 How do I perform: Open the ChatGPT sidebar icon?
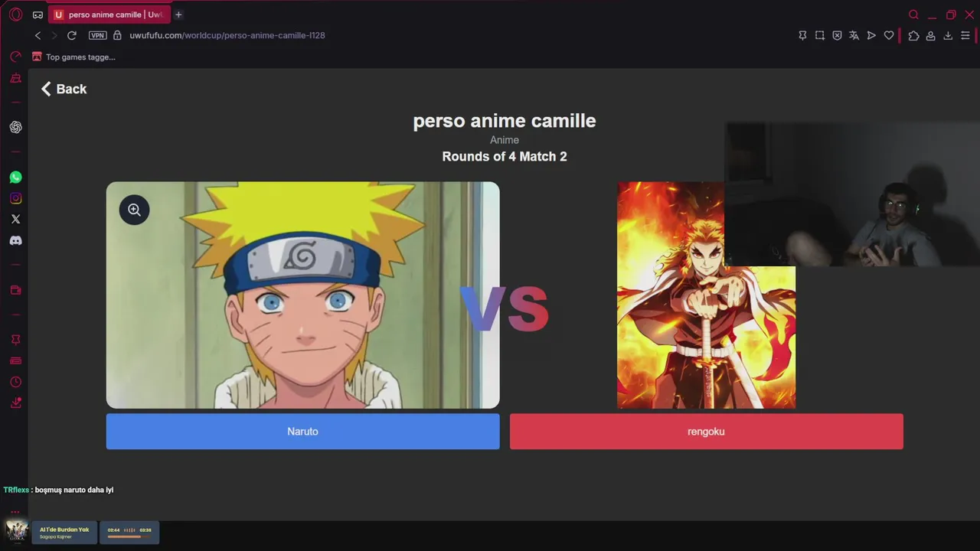coord(15,127)
